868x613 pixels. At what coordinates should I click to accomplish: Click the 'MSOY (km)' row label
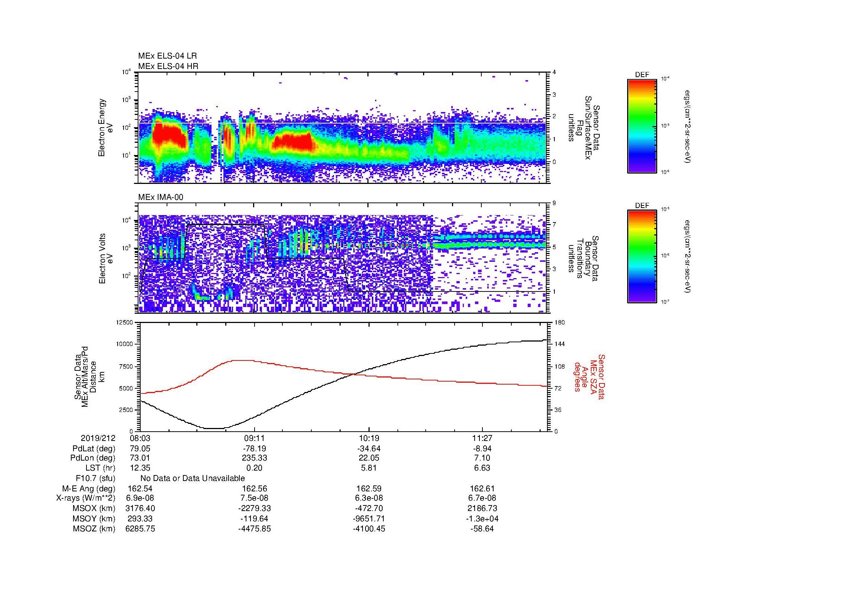[94, 518]
